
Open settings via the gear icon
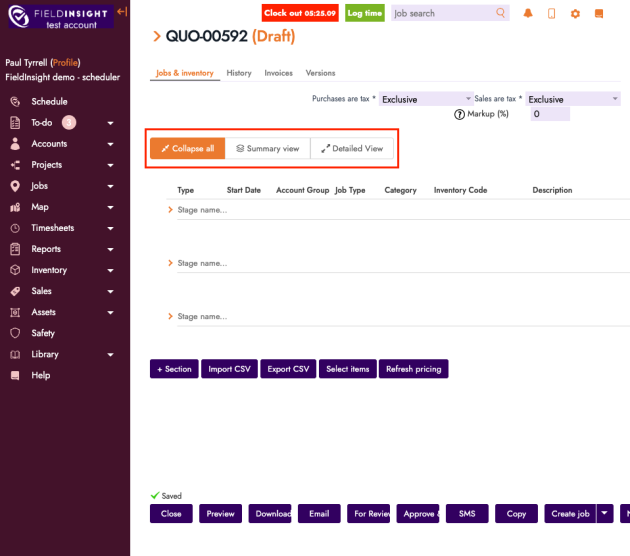(575, 14)
